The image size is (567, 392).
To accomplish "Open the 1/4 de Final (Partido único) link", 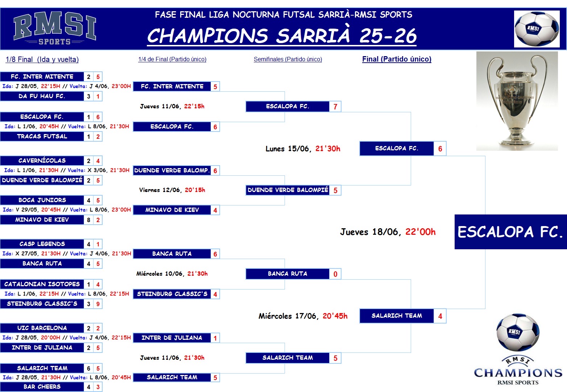I will (172, 59).
